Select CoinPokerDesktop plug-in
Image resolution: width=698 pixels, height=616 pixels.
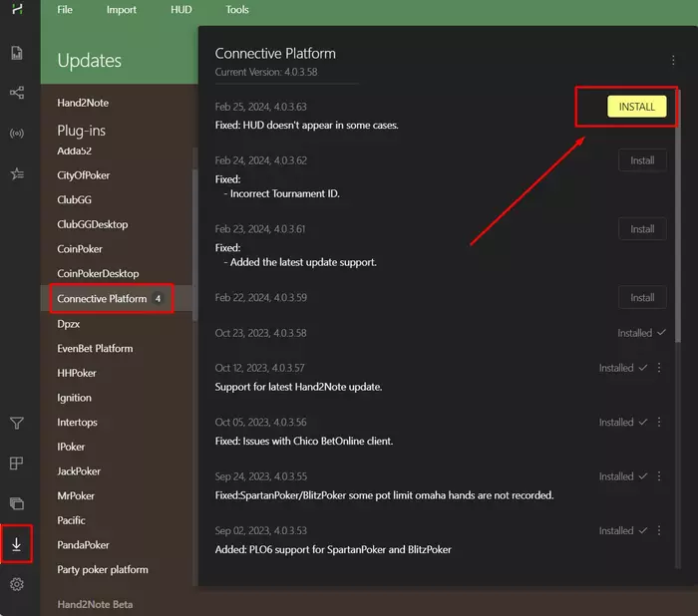pos(98,273)
